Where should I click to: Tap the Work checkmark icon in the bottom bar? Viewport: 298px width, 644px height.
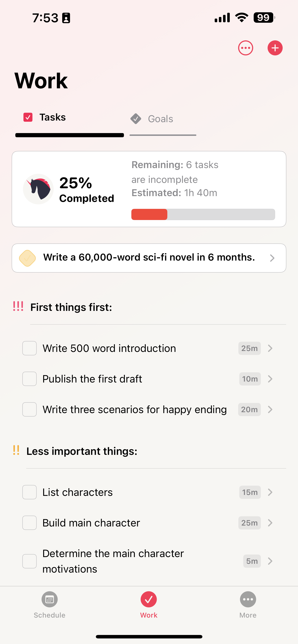[149, 599]
